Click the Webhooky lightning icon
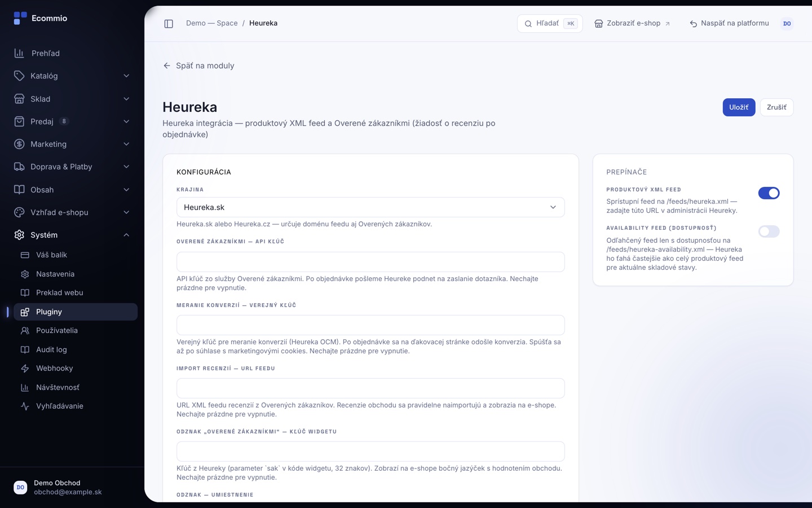The image size is (812, 508). [25, 369]
